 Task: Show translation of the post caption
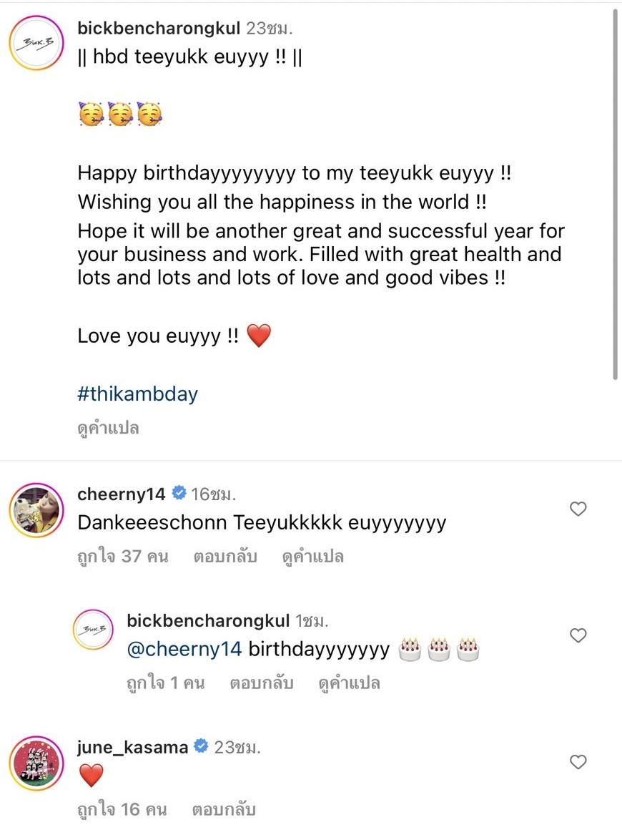108,429
